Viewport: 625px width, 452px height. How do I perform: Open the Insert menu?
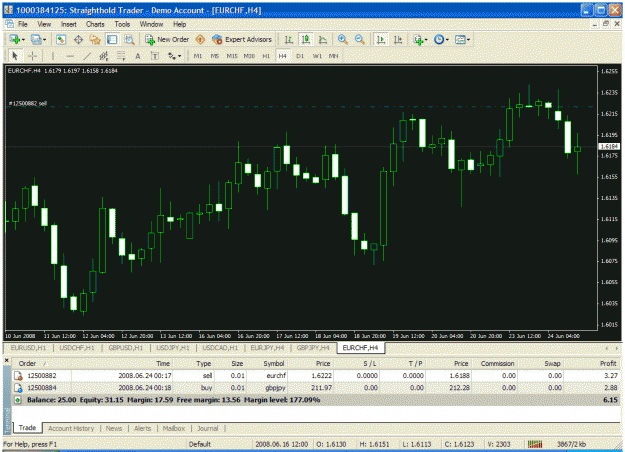[x=69, y=24]
